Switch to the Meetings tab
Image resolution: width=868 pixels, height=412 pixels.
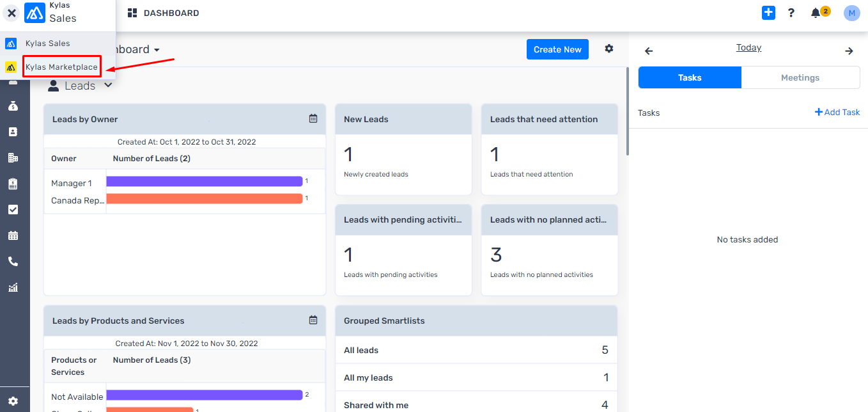[800, 77]
